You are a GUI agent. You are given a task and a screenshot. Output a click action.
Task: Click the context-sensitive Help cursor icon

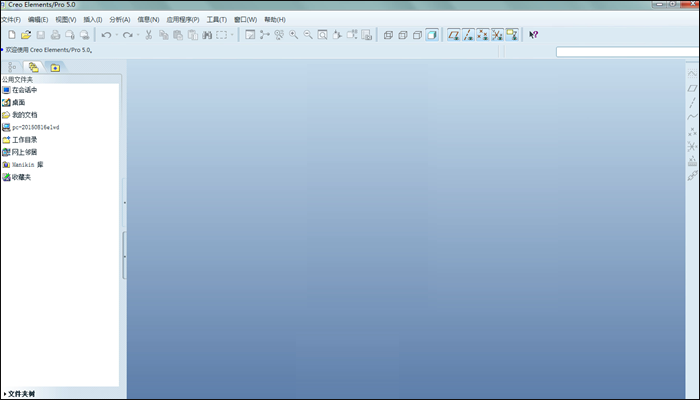[x=533, y=35]
